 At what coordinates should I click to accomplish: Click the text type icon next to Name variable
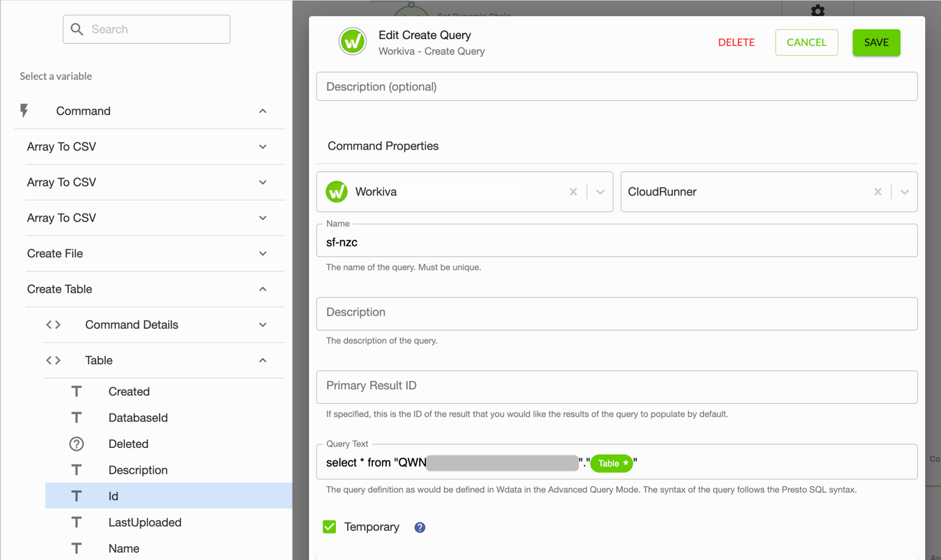click(77, 548)
